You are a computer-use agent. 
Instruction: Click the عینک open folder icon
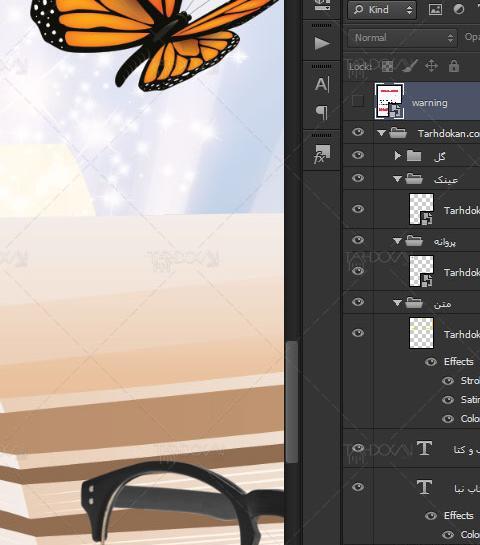click(x=414, y=179)
